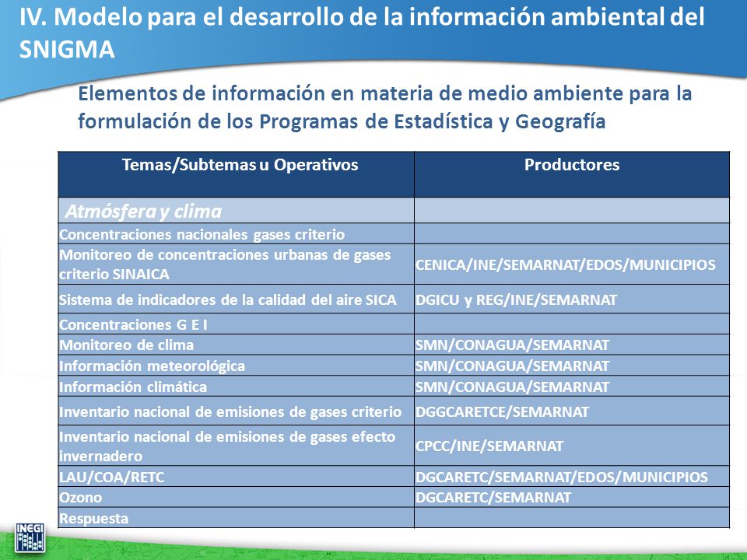
Task: Click producer cell for Información meteorológica
Action: click(x=572, y=366)
